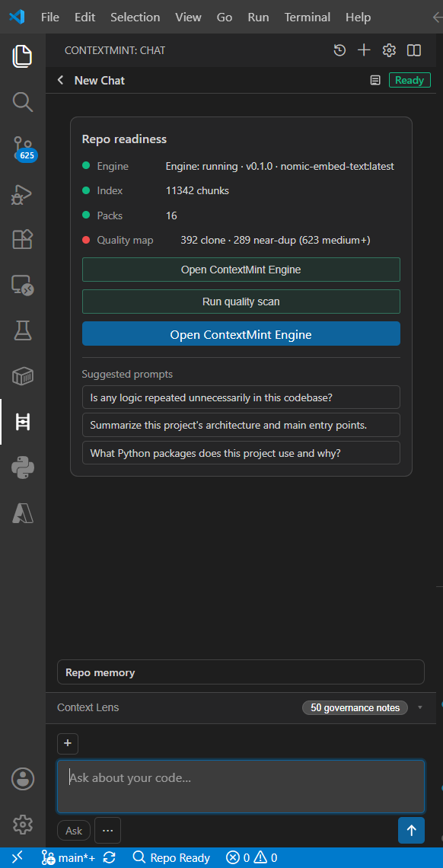Open the Explorer view in activity bar
The height and width of the screenshot is (868, 443).
(23, 56)
